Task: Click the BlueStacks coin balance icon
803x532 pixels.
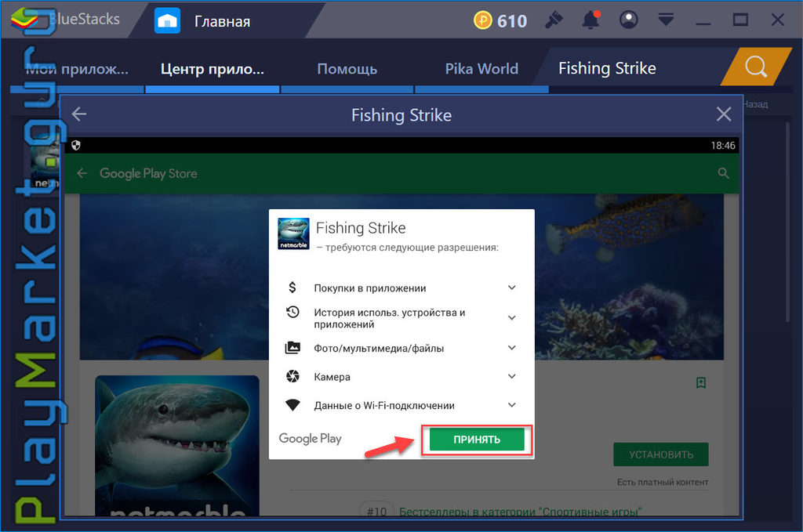Action: [482, 20]
